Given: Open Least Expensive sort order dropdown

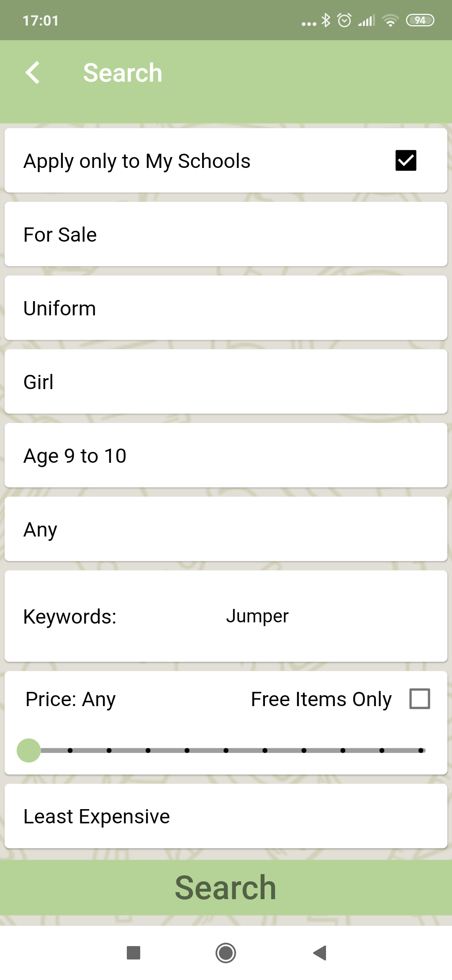Looking at the screenshot, I should [226, 816].
